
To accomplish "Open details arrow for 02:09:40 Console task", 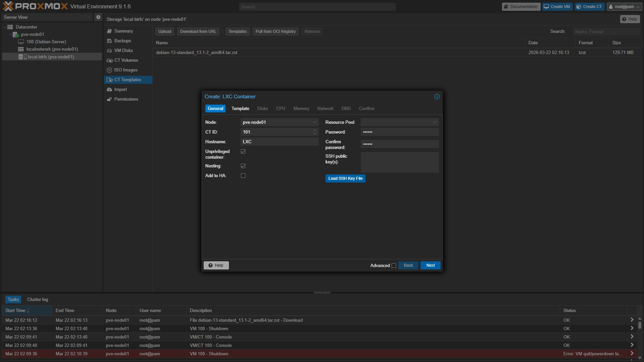I will (x=632, y=345).
